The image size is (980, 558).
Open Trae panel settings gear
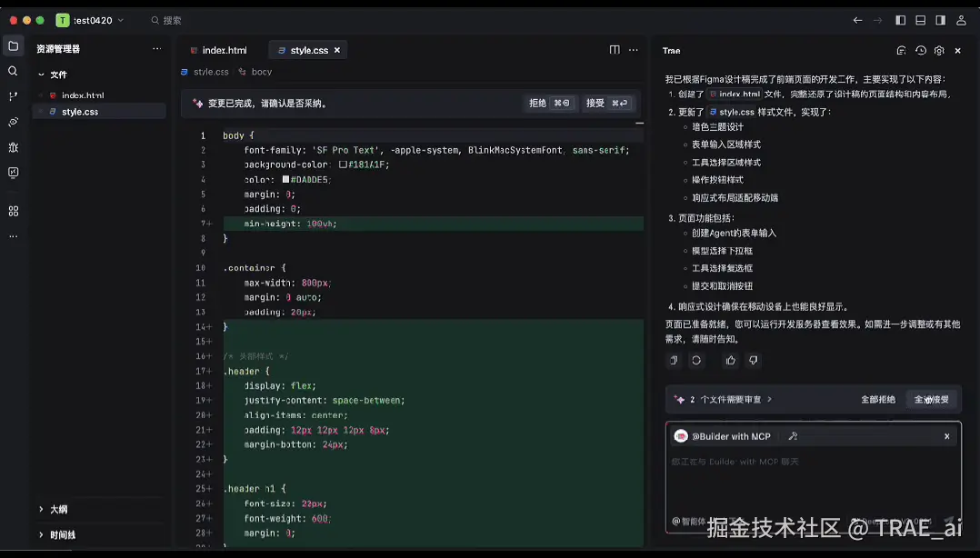pos(939,51)
